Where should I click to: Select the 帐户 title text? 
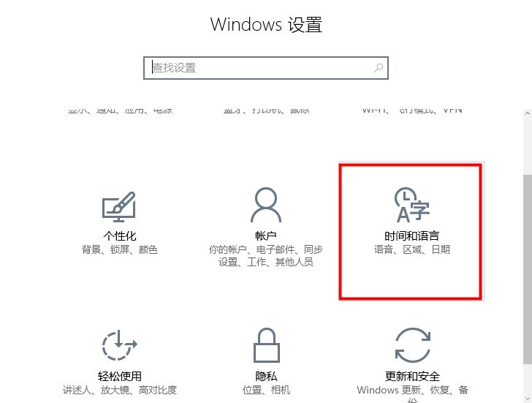click(x=266, y=236)
